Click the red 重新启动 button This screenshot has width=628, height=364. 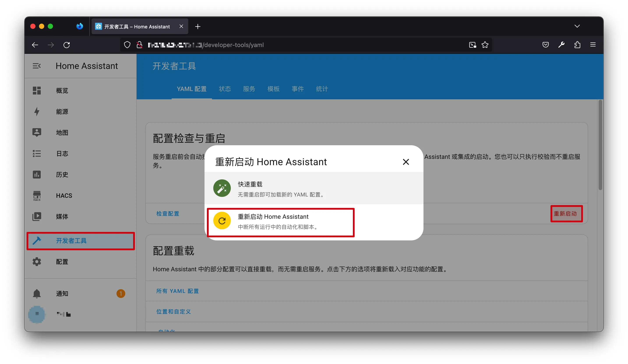point(565,214)
